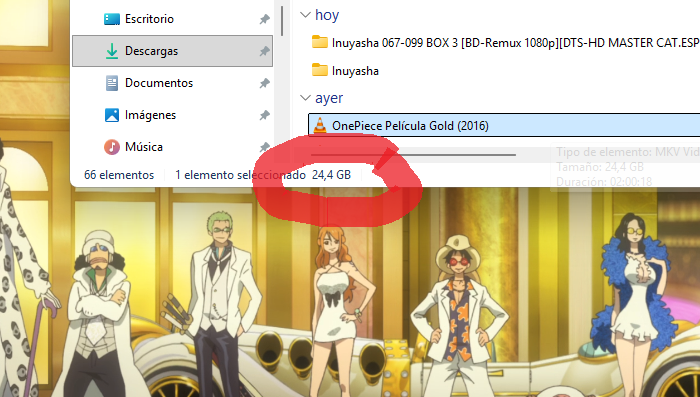Screen dimensions: 700x397
Task: Click the 66 elementos status text
Action: click(x=119, y=175)
